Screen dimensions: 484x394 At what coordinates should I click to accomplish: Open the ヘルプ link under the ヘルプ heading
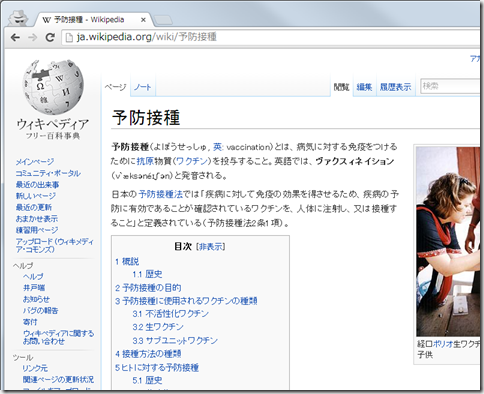[33, 277]
